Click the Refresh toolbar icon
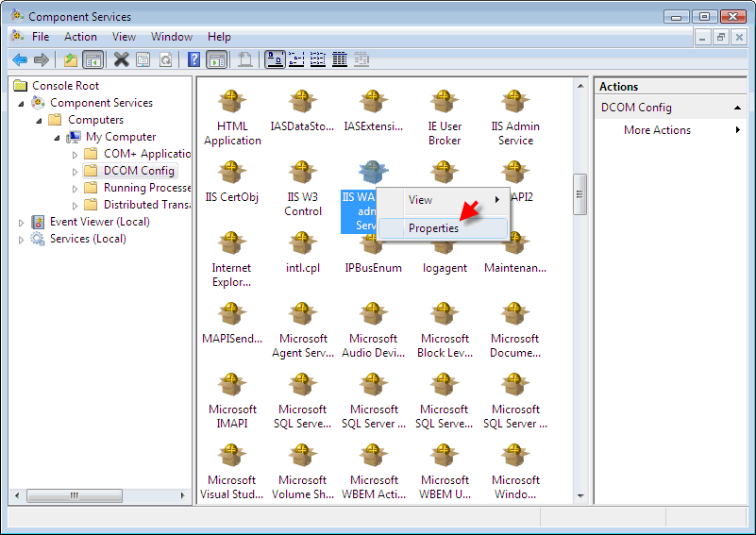 pyautogui.click(x=165, y=59)
